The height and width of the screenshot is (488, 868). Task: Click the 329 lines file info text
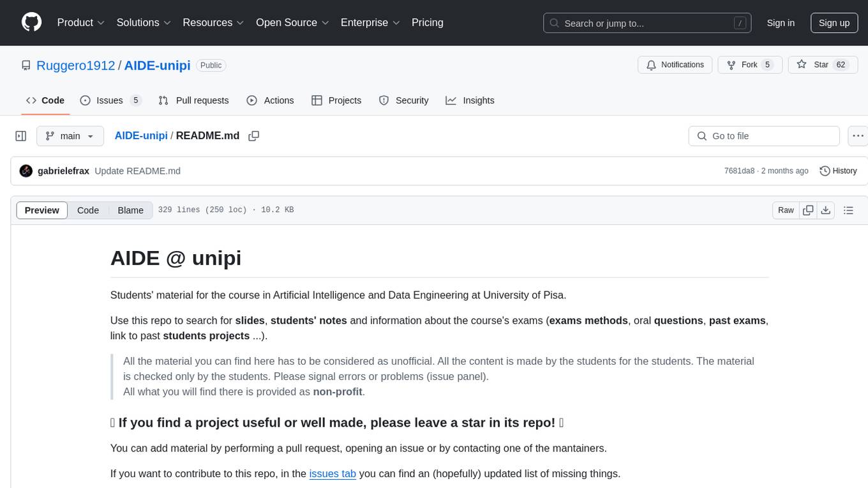[x=226, y=210]
